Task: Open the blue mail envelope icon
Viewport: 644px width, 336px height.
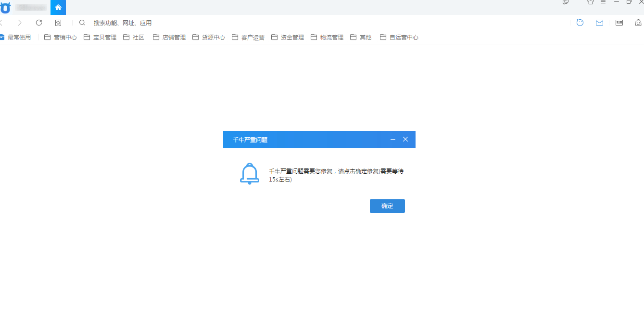Action: click(599, 23)
